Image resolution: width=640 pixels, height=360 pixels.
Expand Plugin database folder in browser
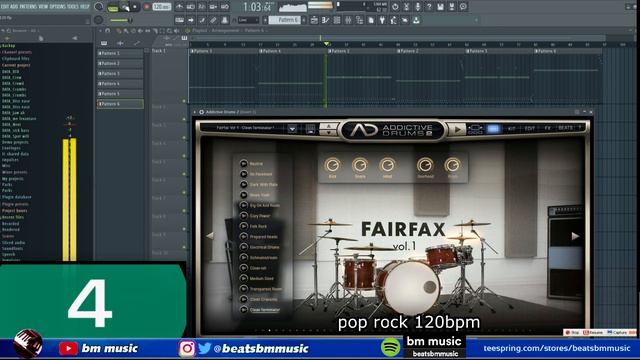[16, 197]
